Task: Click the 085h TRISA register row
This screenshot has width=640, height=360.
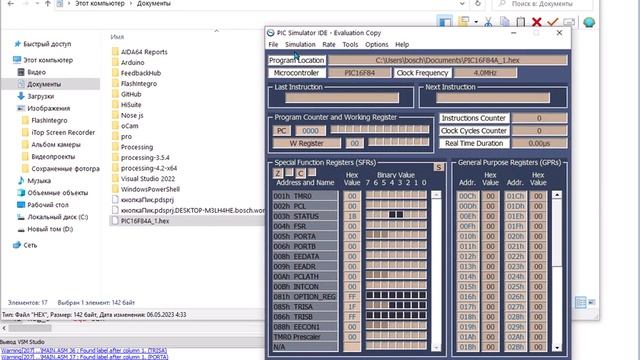Action: coord(305,307)
